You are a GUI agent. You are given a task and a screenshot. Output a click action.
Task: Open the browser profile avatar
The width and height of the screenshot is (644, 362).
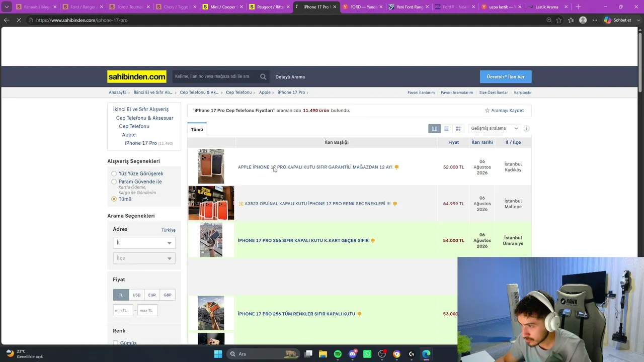583,20
